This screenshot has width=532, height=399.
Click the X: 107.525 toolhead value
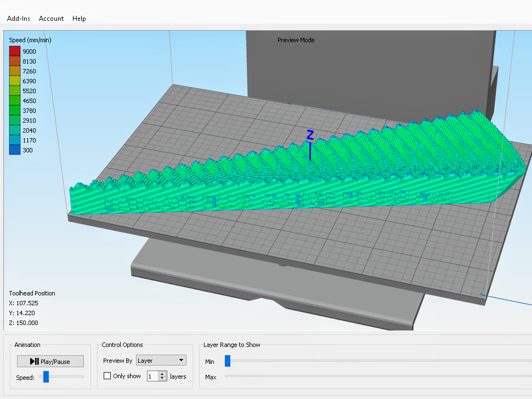point(24,303)
